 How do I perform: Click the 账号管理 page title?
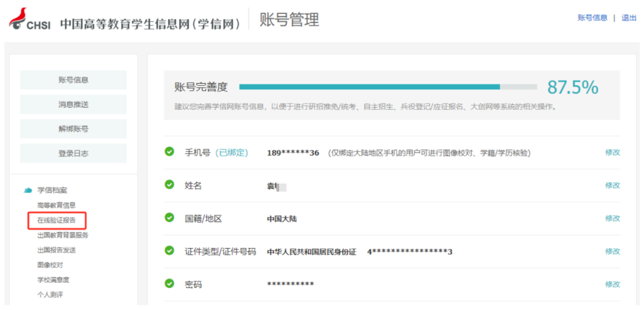289,20
